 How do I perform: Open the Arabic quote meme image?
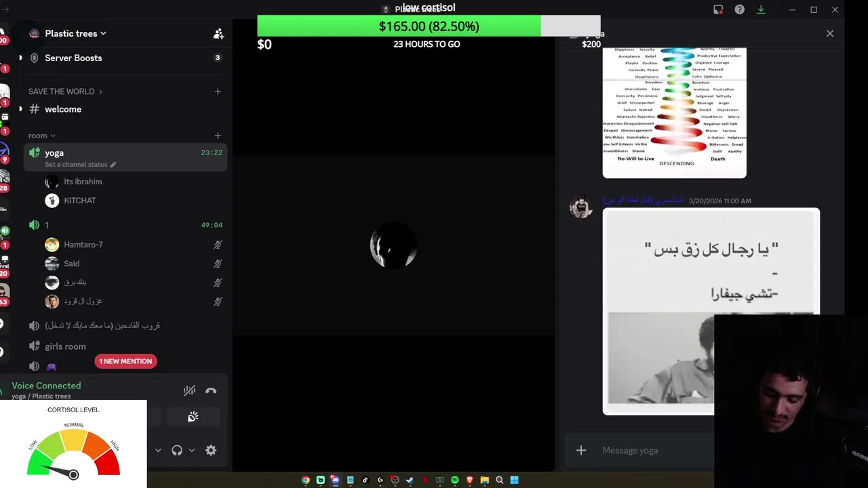click(711, 312)
